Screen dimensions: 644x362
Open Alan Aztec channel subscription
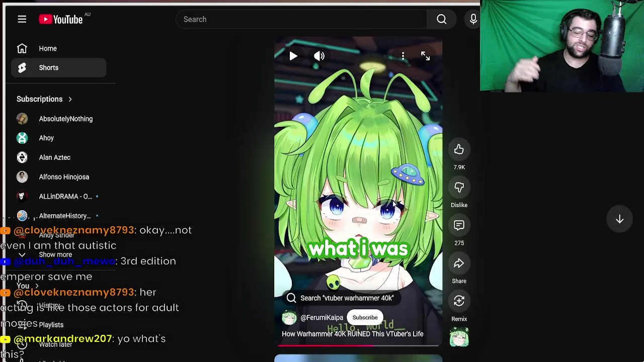pyautogui.click(x=54, y=157)
